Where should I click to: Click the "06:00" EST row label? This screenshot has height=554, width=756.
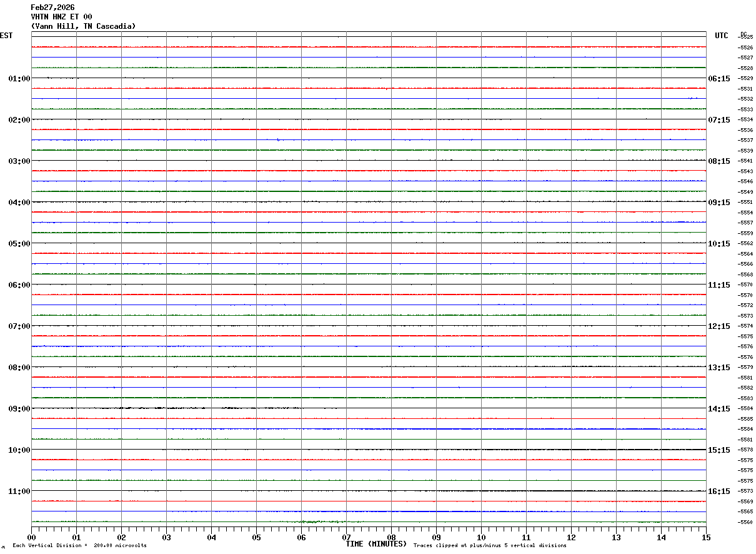click(x=19, y=285)
